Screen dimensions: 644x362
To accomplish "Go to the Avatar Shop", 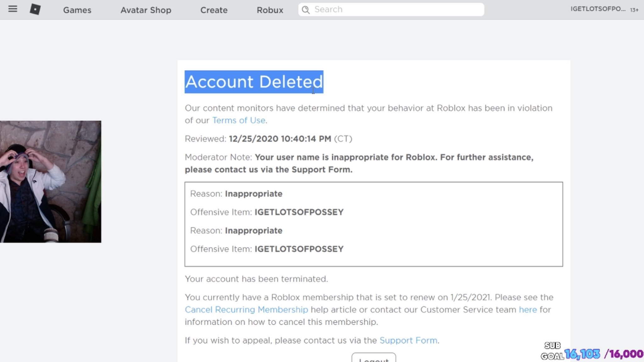I will [146, 10].
